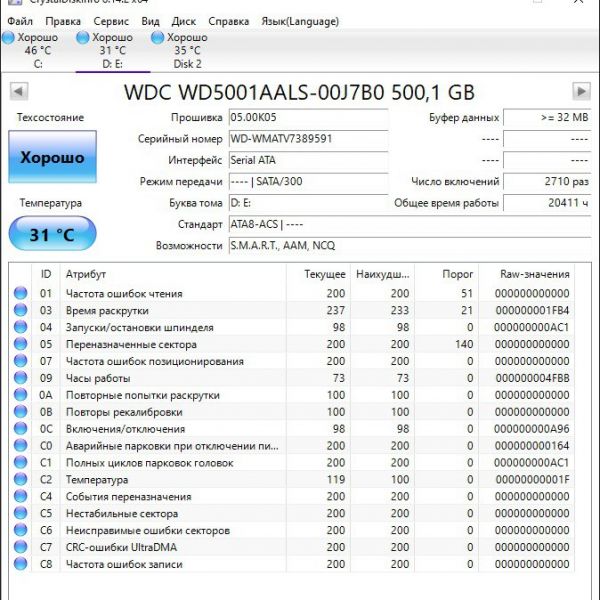Click the blue Хорошо health status button

click(x=52, y=157)
